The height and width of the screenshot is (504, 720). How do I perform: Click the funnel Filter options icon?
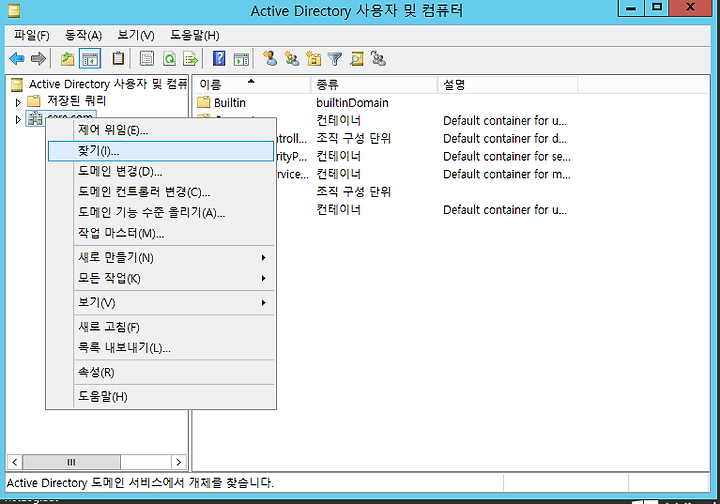click(x=335, y=59)
